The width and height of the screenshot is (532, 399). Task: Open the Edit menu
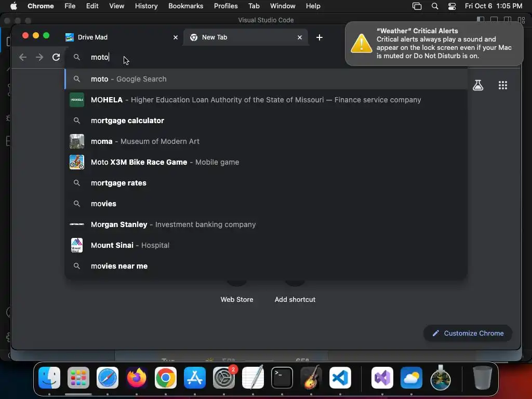[92, 6]
